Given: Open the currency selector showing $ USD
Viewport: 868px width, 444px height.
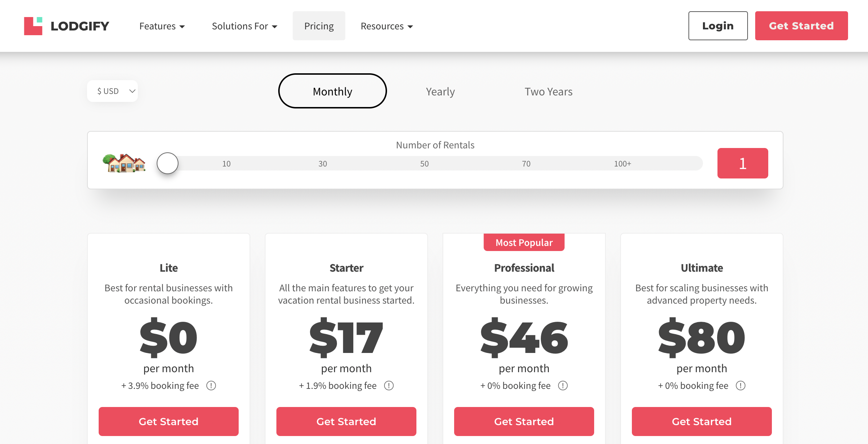Looking at the screenshot, I should click(x=112, y=91).
